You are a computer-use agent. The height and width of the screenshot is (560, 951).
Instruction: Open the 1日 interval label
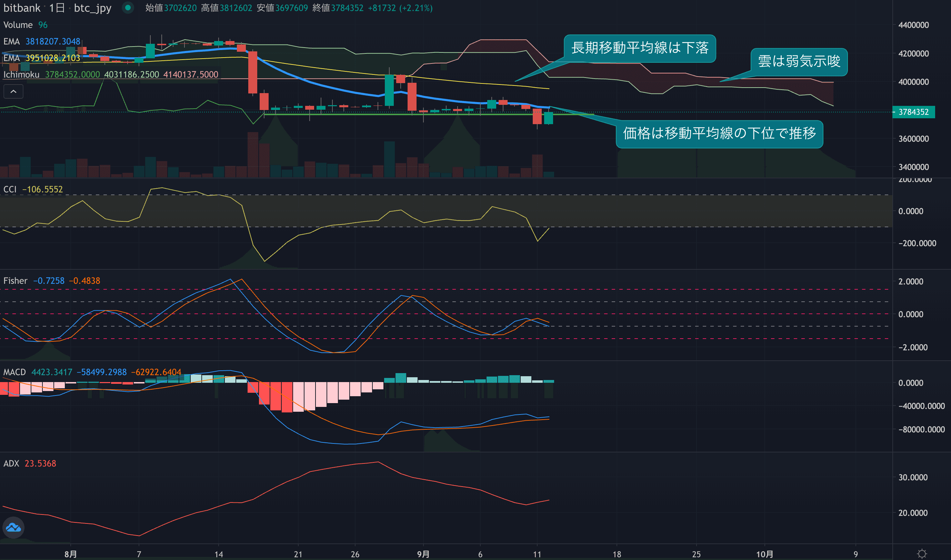tap(57, 8)
